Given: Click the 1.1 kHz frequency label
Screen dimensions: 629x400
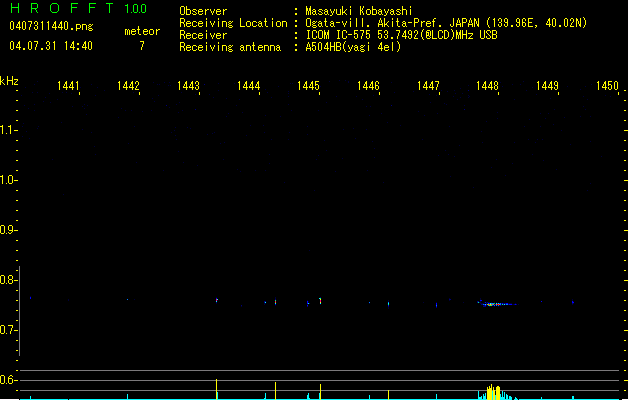Looking at the screenshot, I should point(8,130).
